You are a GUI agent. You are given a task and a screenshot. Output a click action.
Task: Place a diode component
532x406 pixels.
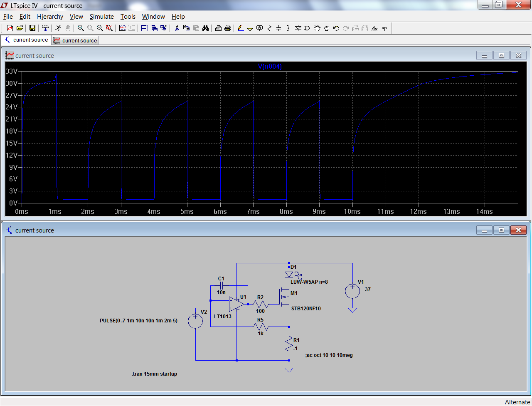298,28
